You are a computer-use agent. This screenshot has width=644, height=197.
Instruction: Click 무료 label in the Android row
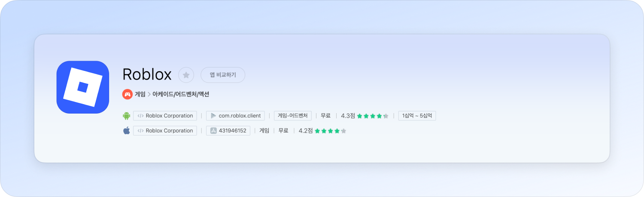326,116
